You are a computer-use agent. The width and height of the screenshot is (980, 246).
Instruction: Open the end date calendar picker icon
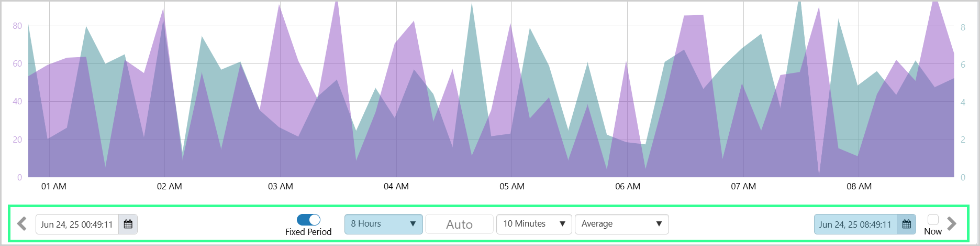pos(907,224)
